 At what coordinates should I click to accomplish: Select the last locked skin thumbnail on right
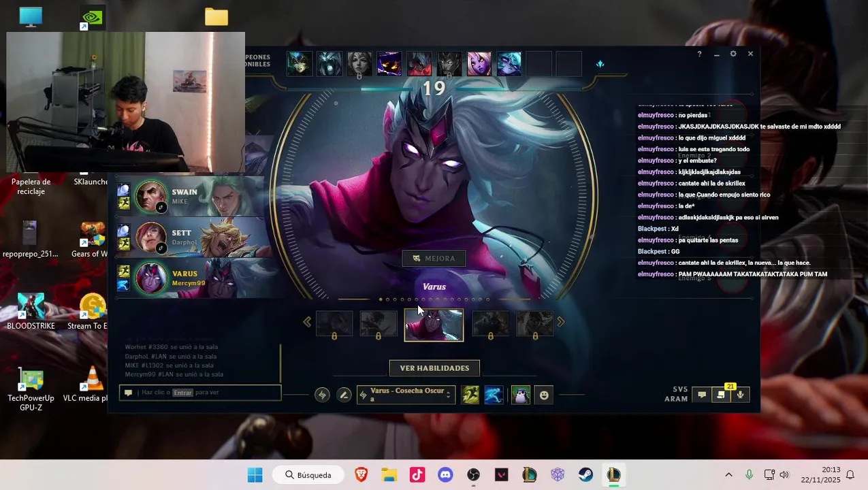(535, 325)
